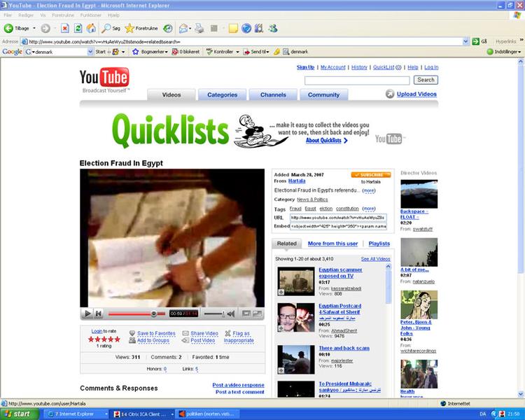
Task: Open the Funktioner menu
Action: tap(90, 15)
